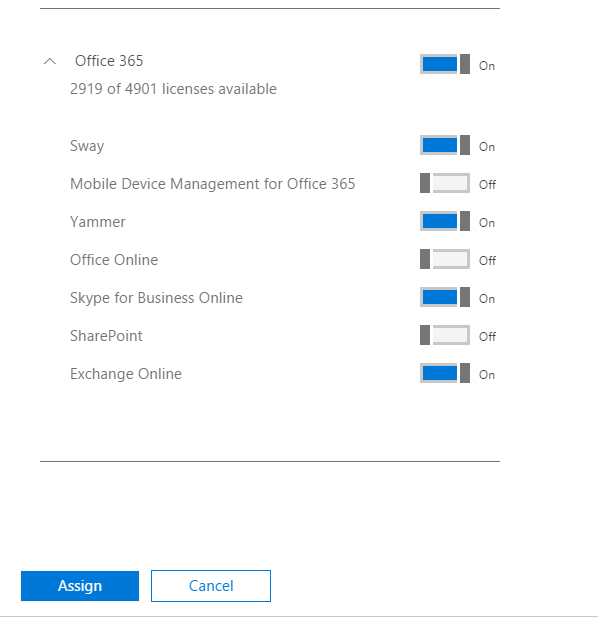
Task: Select the Office 365 heading text
Action: (109, 61)
